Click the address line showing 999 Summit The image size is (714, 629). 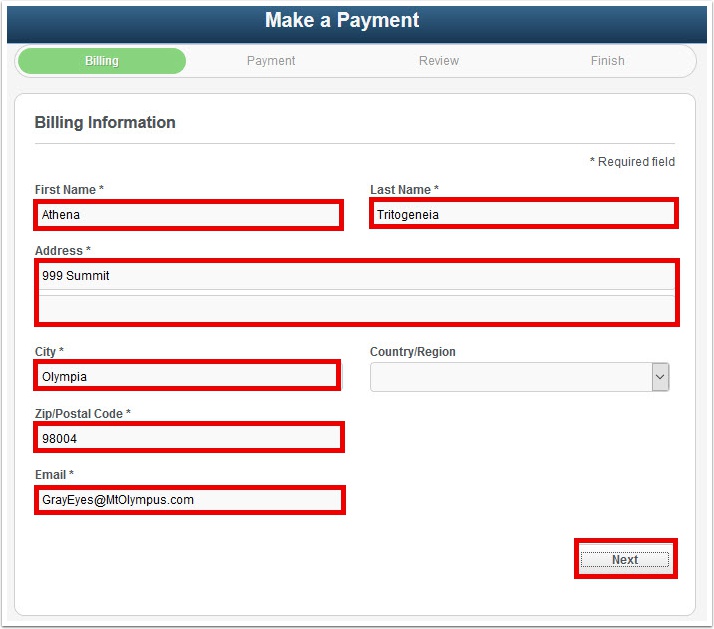(x=356, y=276)
